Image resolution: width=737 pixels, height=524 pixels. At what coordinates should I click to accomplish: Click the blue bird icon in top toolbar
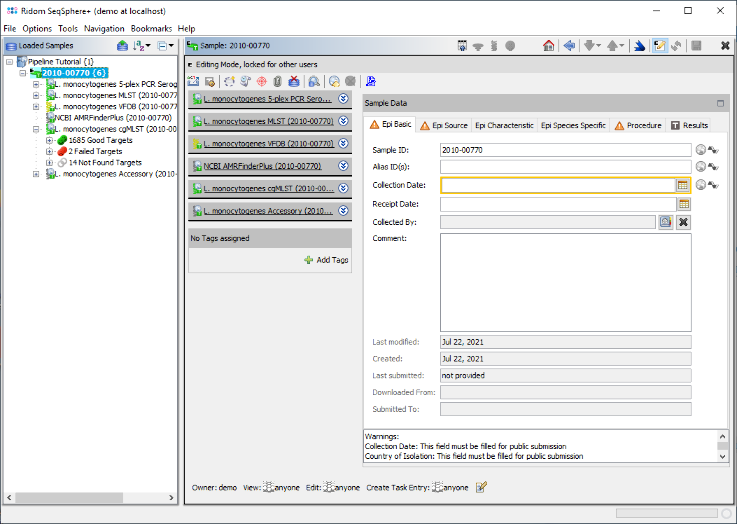[x=639, y=46]
